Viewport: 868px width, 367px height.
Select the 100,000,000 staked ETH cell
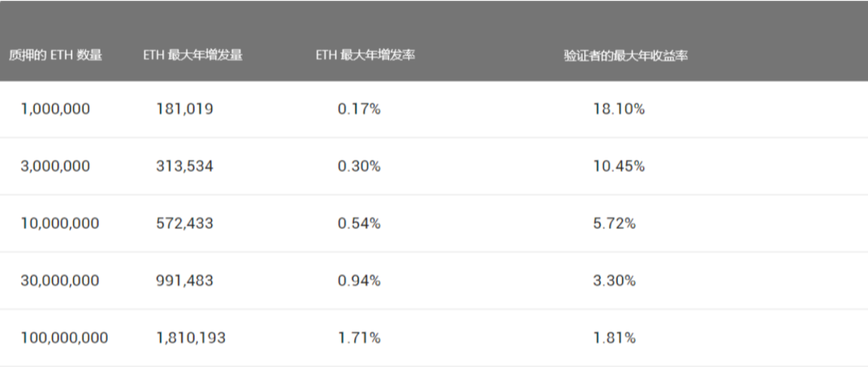click(64, 338)
